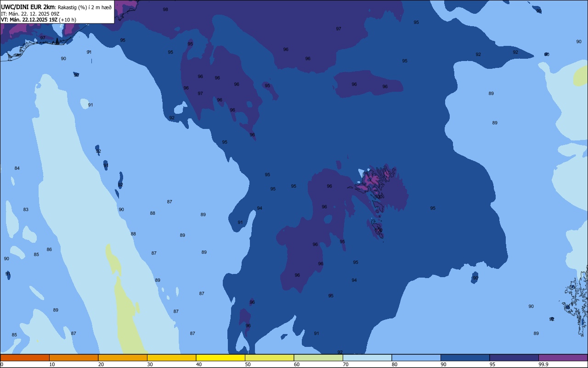Click the legend tick label 50
The height and width of the screenshot is (368, 588).
pos(248,364)
